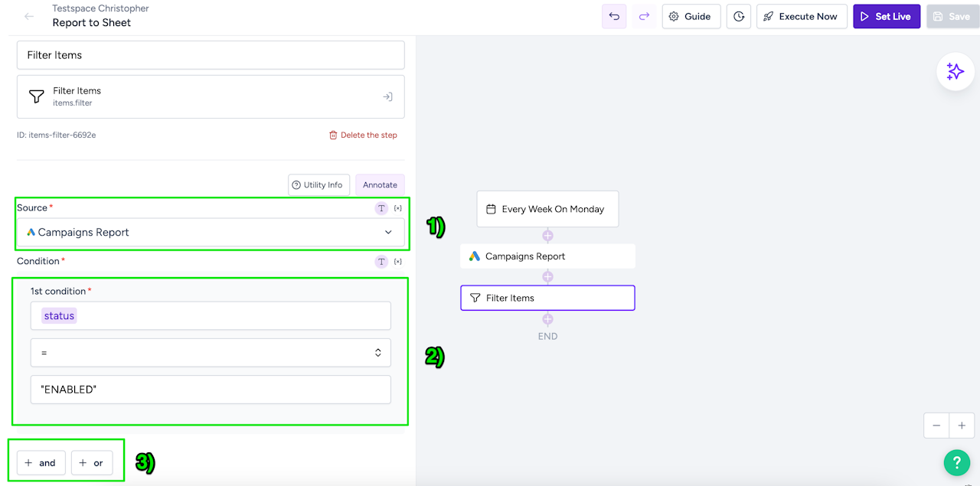980x486 pixels.
Task: Add an 'and' condition
Action: coord(41,462)
